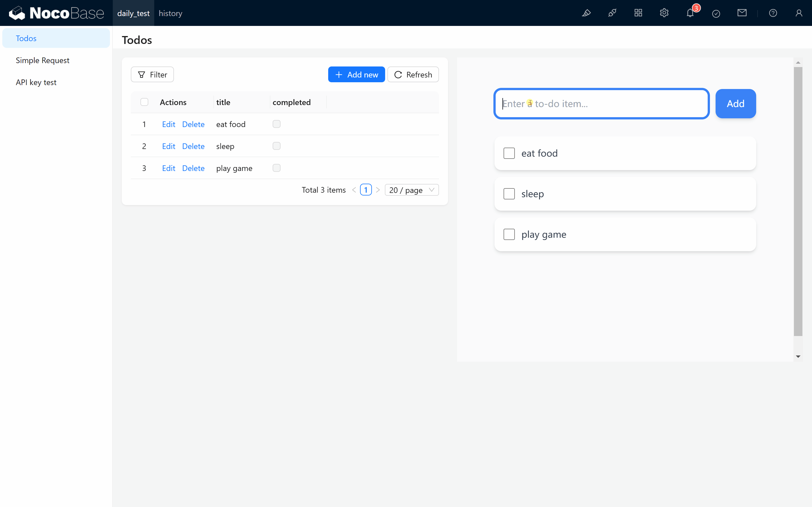Open Simple Request menu item
The image size is (812, 507).
43,60
